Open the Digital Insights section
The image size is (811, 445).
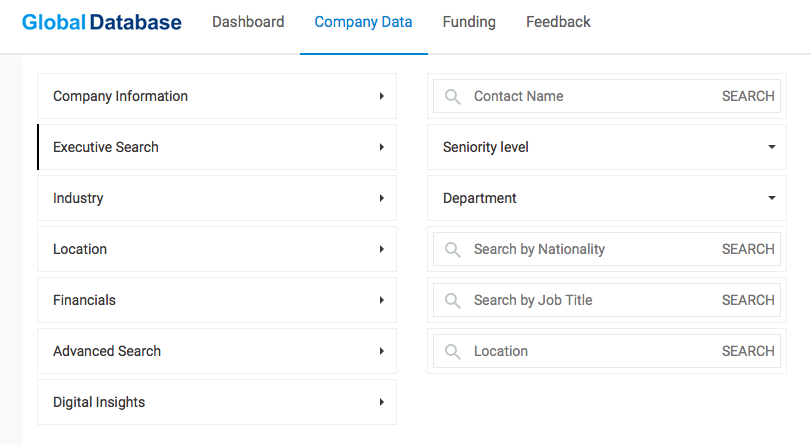click(99, 403)
